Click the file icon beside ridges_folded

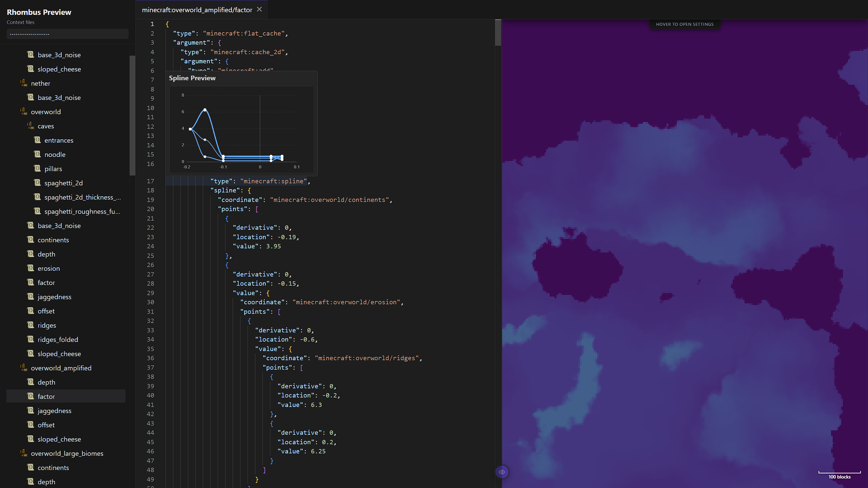31,339
